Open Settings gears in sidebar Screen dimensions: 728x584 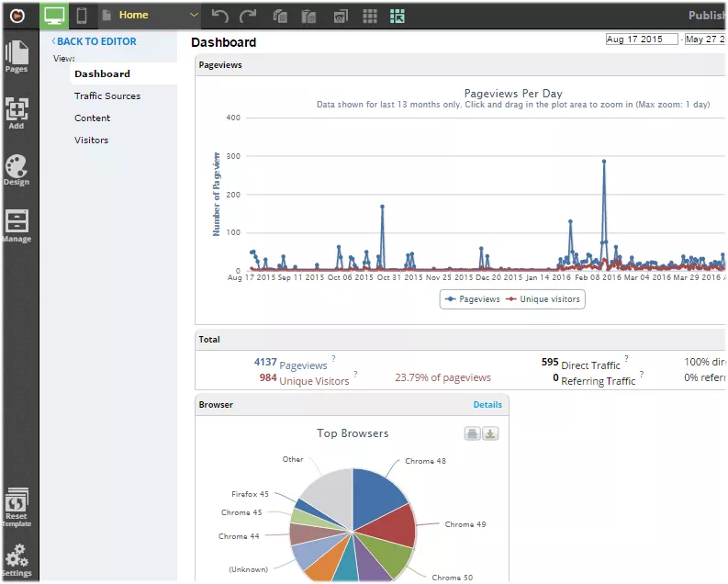[17, 560]
